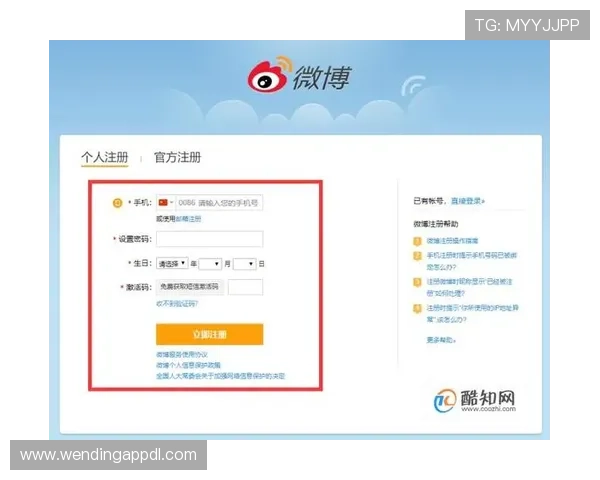This screenshot has height=480, width=600.
Task: Open the birthday year dropdown 请选择
Action: pyautogui.click(x=172, y=263)
